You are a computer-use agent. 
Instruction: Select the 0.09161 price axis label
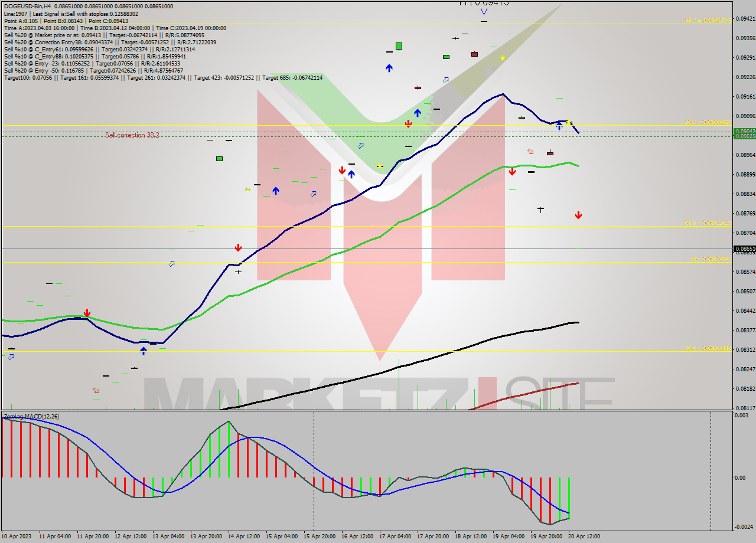point(747,96)
